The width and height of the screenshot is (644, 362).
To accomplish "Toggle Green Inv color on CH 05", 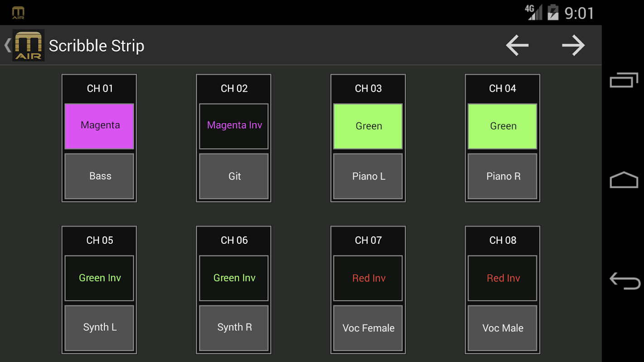I will pos(99,278).
